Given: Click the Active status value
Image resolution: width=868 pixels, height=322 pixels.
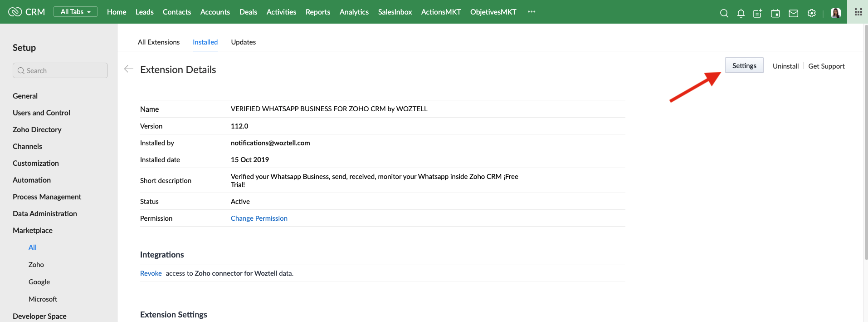Looking at the screenshot, I should click(x=240, y=201).
